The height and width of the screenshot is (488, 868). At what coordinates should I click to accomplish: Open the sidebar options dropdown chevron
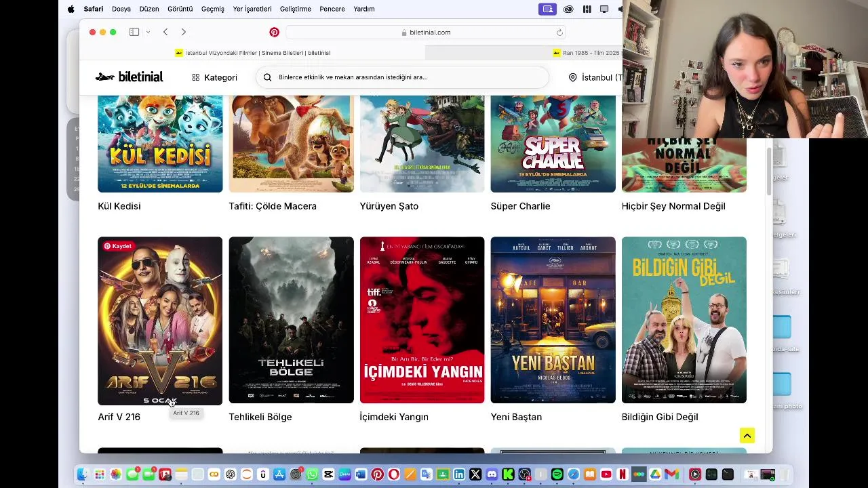pos(148,32)
